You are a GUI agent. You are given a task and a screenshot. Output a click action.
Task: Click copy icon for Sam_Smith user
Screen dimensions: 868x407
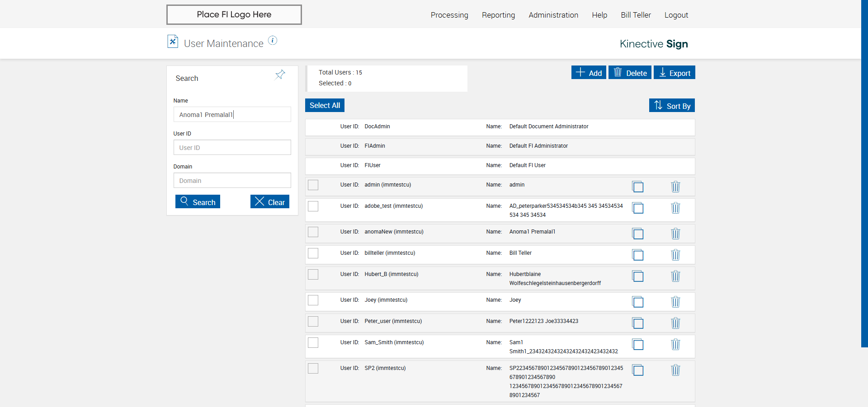[x=638, y=344]
